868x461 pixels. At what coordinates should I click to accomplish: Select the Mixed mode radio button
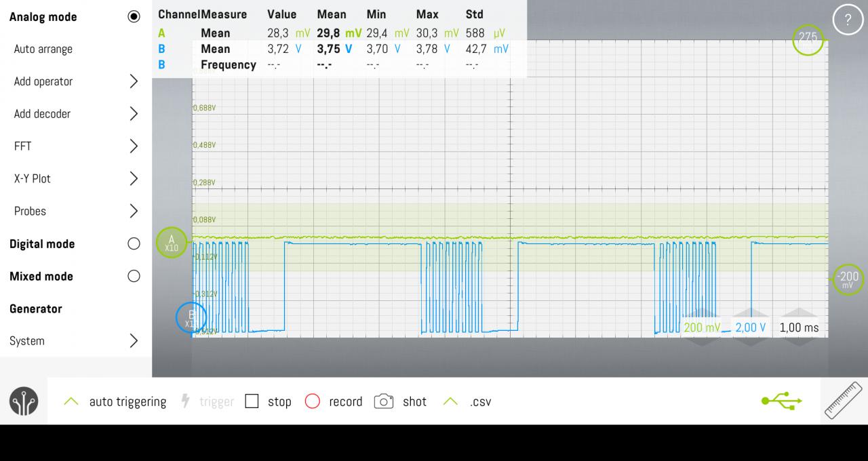click(x=134, y=276)
